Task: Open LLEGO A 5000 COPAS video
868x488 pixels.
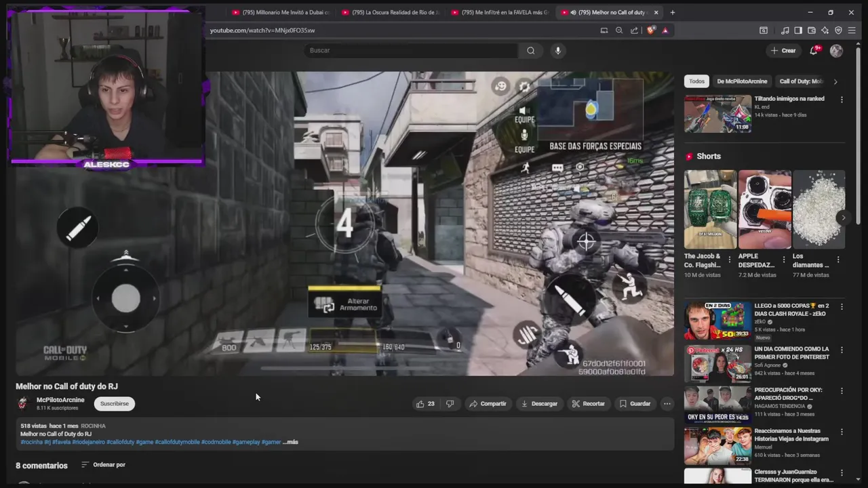Action: 717,321
